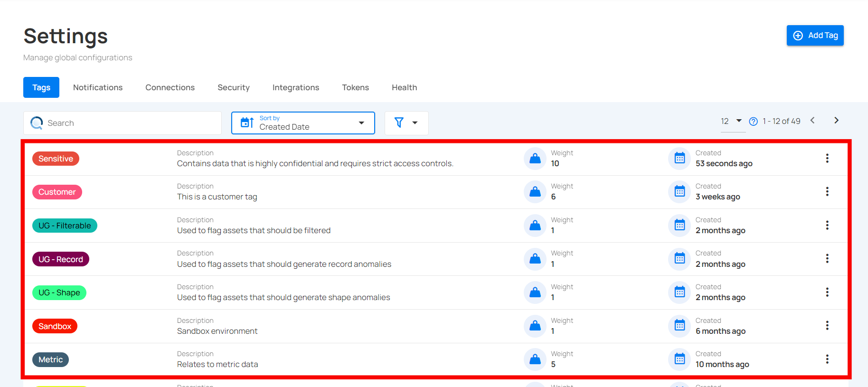
Task: Open the three-dot menu for UG - Record
Action: (x=827, y=258)
